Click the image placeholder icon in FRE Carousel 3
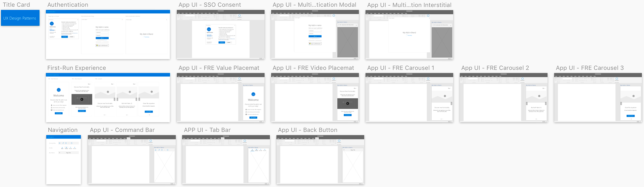Image resolution: width=644 pixels, height=187 pixels. 633,96
